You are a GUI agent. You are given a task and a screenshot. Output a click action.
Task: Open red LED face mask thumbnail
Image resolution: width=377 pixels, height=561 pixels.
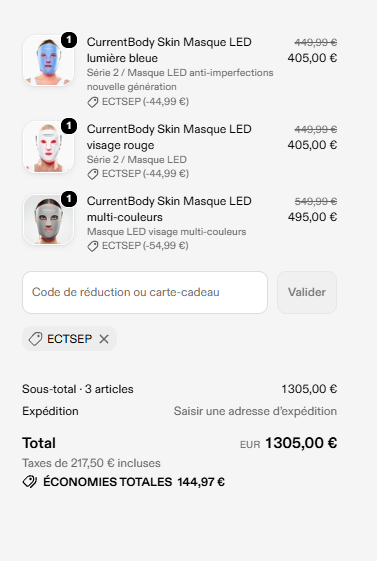tap(49, 147)
